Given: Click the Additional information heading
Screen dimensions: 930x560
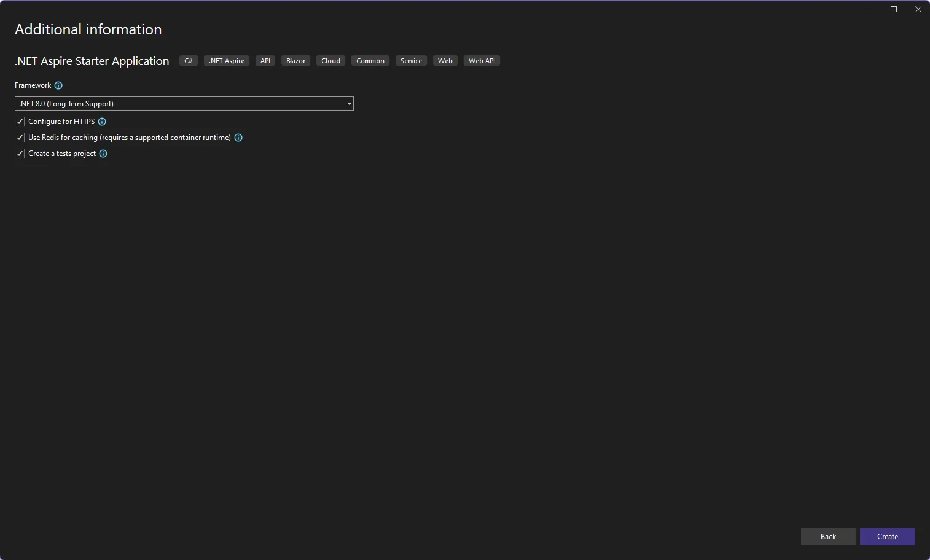Looking at the screenshot, I should point(88,29).
